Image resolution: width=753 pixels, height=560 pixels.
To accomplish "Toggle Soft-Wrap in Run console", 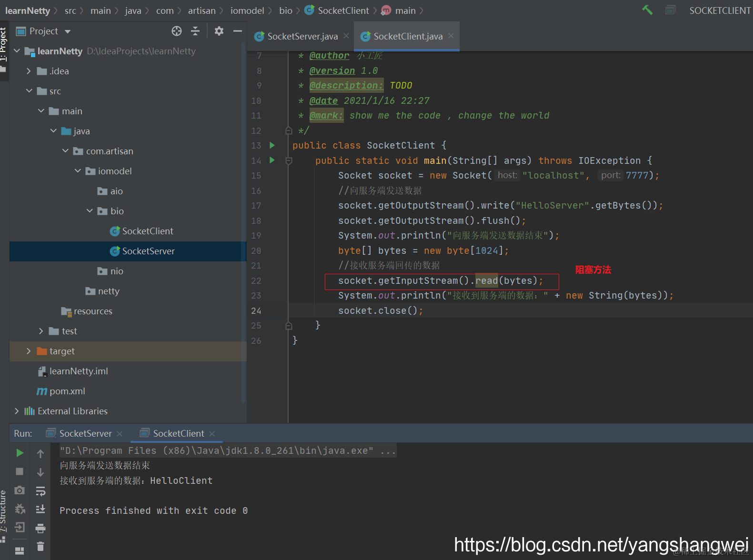I will (x=40, y=491).
